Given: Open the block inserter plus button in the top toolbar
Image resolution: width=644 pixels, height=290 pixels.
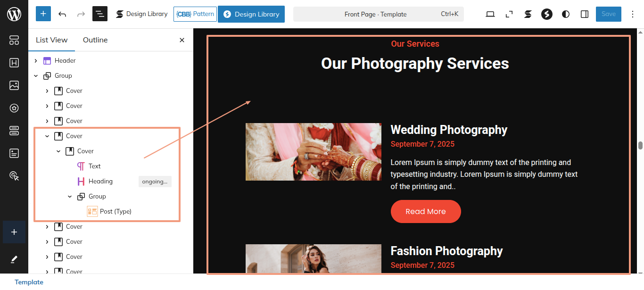Looking at the screenshot, I should pos(43,14).
